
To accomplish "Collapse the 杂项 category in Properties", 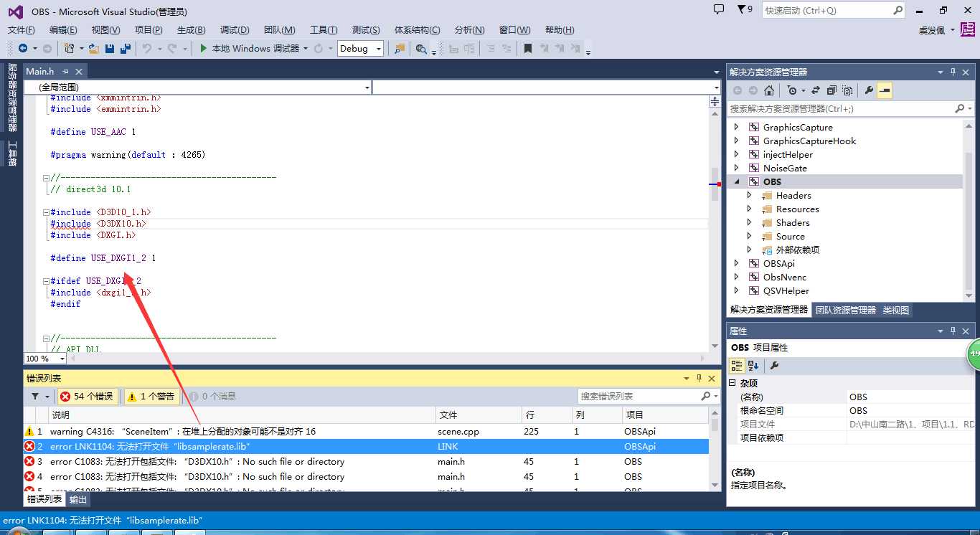I will point(732,383).
